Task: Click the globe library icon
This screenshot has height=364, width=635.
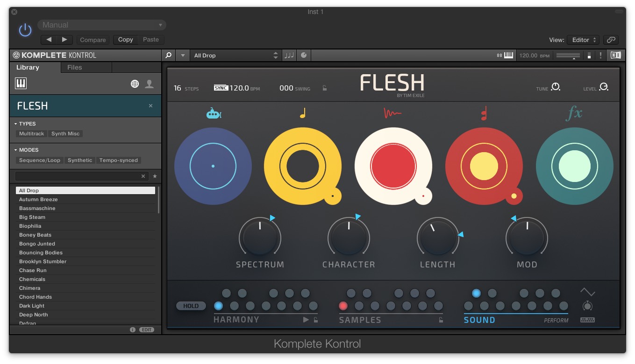Action: pyautogui.click(x=135, y=83)
